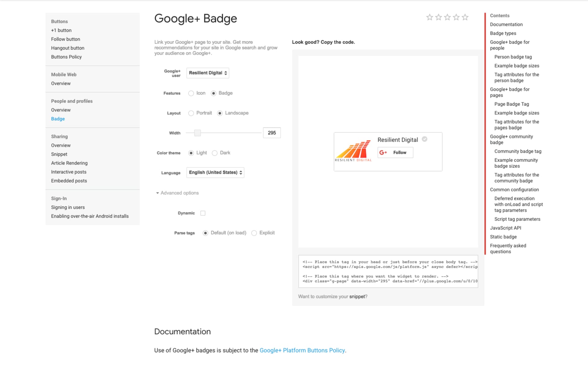588x368 pixels.
Task: Open the Google+ Platform Buttons Policy link
Action: [302, 350]
